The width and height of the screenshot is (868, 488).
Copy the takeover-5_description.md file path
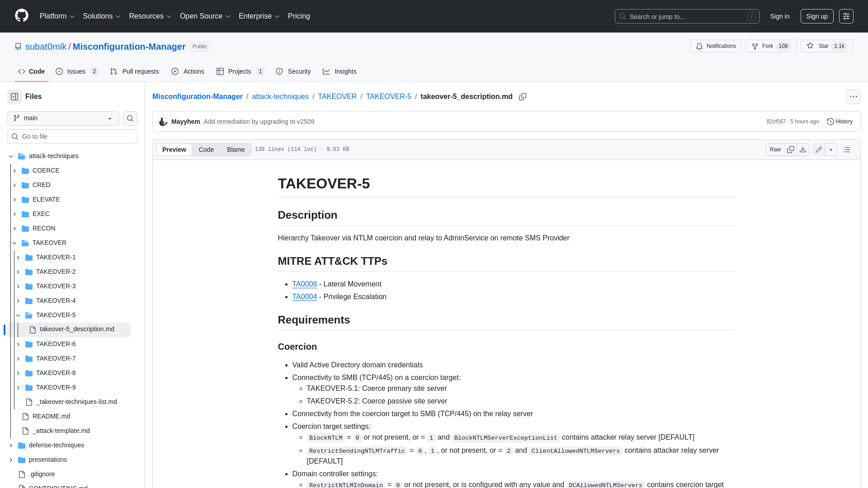tap(523, 97)
